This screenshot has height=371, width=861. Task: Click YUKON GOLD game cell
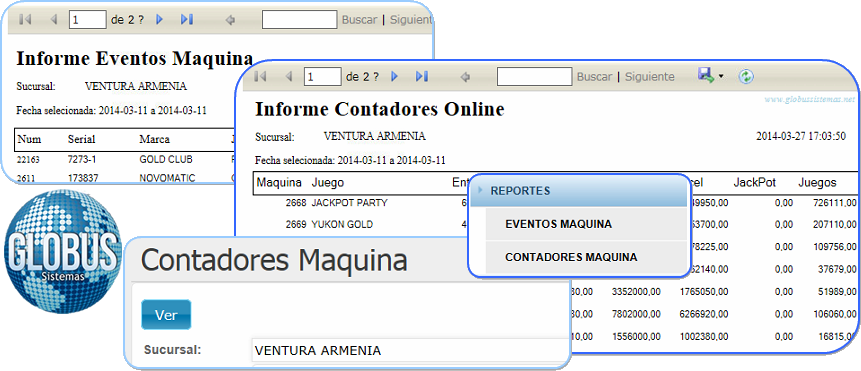coord(342,224)
